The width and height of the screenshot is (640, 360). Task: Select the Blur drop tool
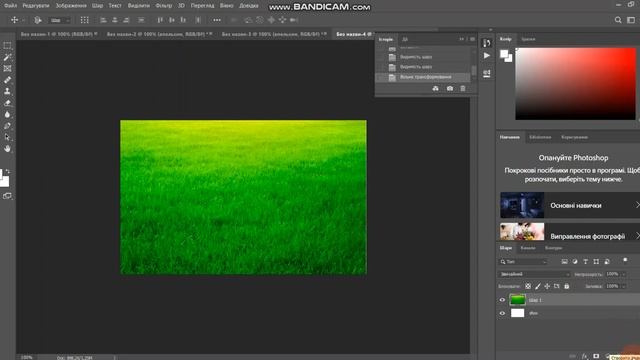click(7, 115)
